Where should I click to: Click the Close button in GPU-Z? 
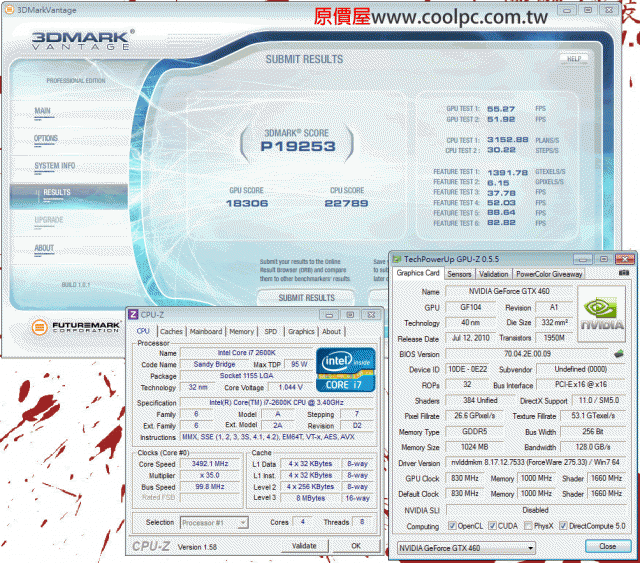click(608, 546)
